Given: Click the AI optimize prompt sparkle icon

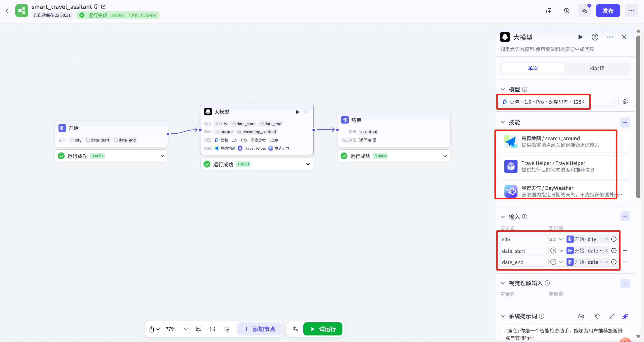Looking at the screenshot, I should (x=625, y=316).
